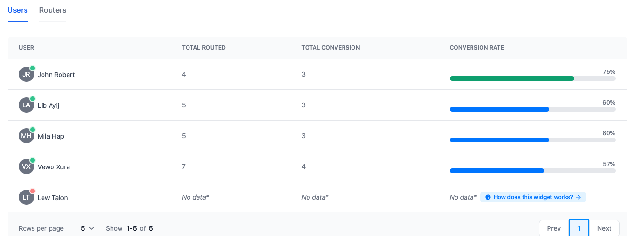Open How does this widget works link
This screenshot has width=644, height=236.
533,197
